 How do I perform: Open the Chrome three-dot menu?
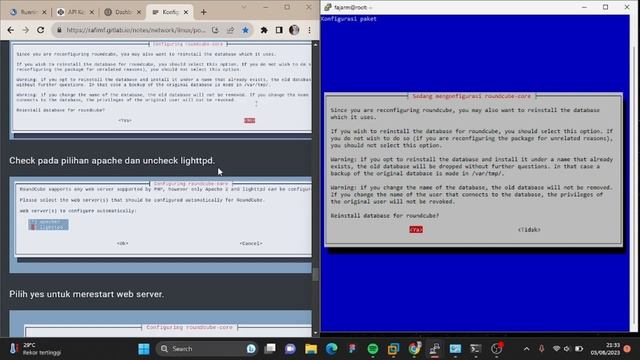[x=309, y=30]
